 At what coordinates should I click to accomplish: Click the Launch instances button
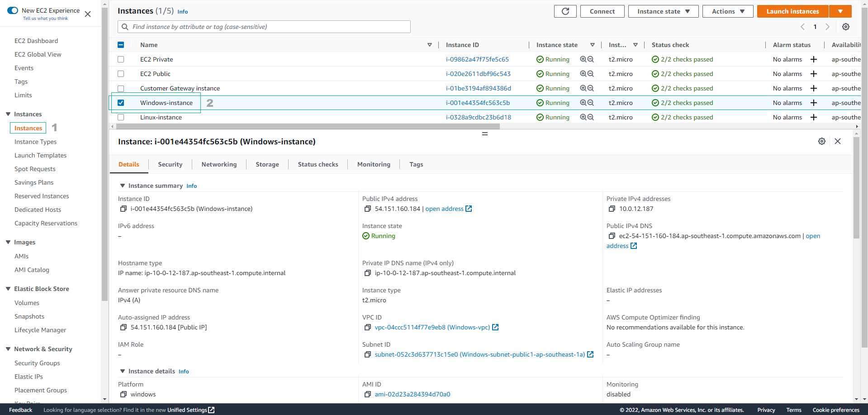point(792,11)
